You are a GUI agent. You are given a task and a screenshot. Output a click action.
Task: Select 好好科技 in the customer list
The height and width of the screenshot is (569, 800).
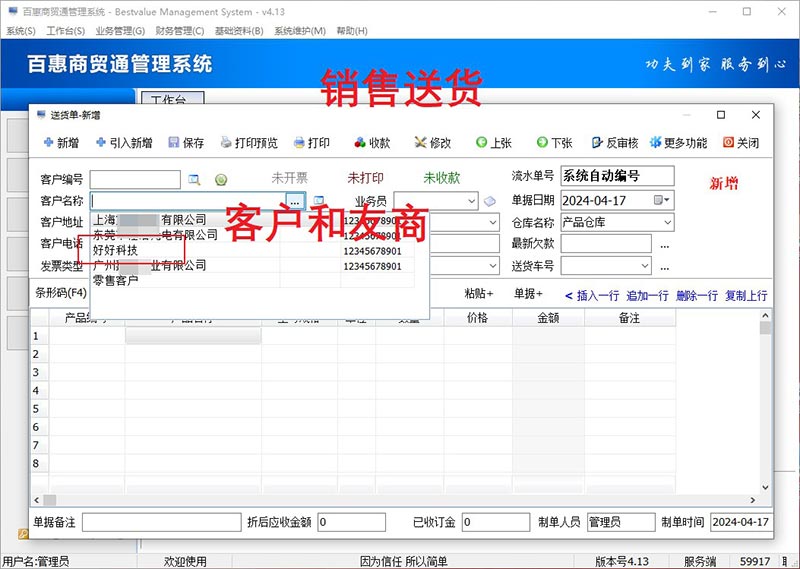point(115,251)
